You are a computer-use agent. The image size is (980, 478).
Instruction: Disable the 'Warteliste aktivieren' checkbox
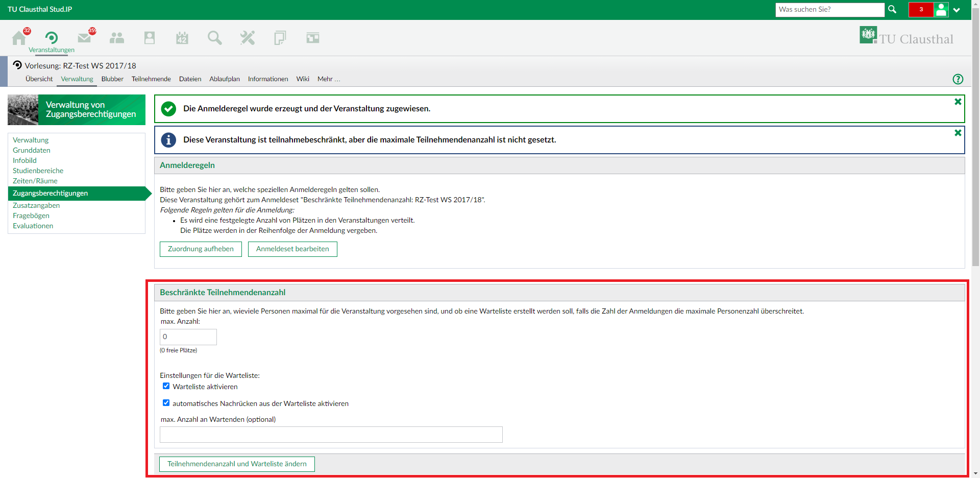click(x=166, y=386)
